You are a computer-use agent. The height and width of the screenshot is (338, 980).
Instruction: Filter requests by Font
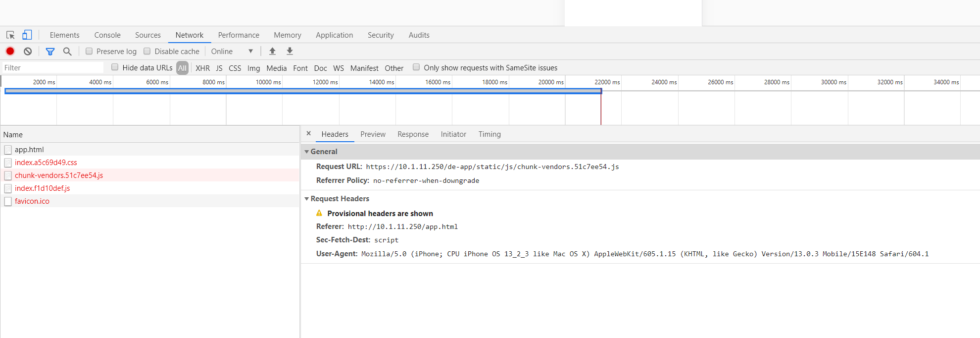[x=300, y=68]
